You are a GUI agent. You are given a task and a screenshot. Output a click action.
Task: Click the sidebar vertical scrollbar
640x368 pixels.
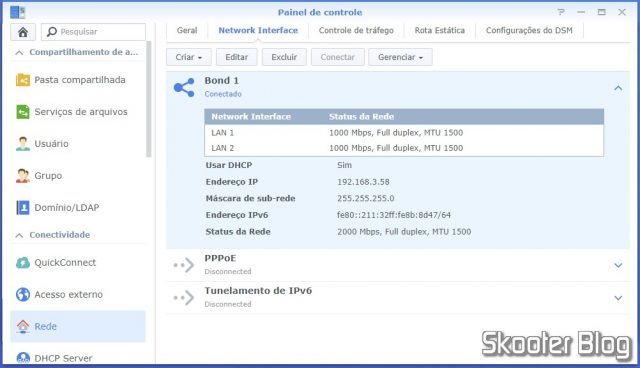[x=149, y=99]
